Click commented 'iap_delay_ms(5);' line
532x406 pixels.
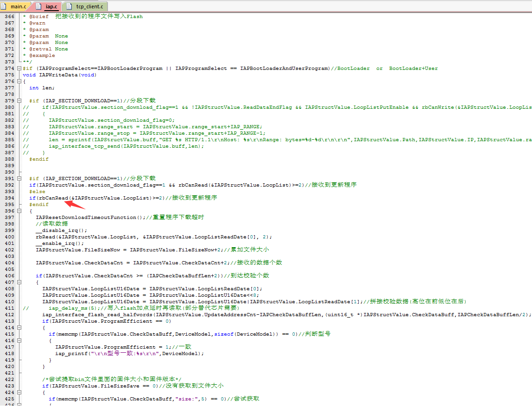74,308
